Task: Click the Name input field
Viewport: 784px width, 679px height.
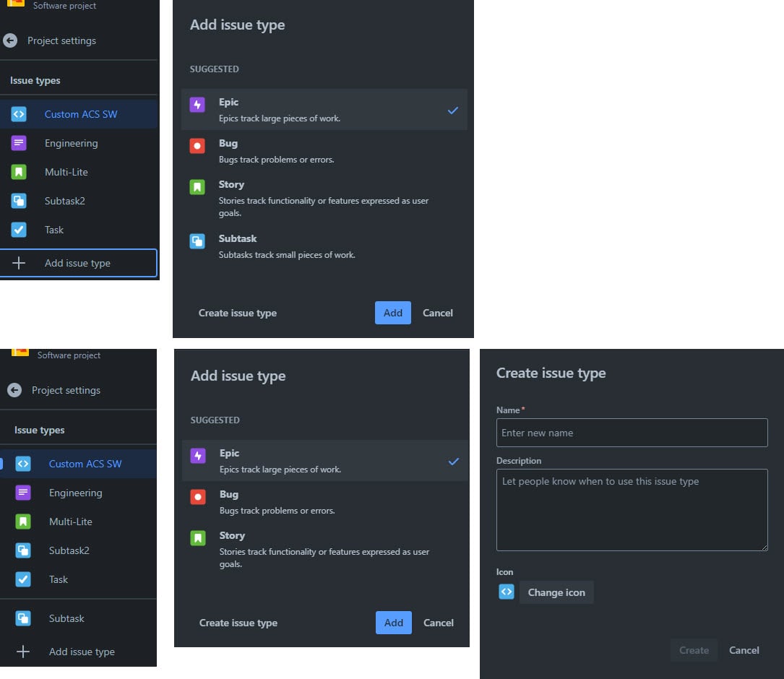Action: click(632, 433)
